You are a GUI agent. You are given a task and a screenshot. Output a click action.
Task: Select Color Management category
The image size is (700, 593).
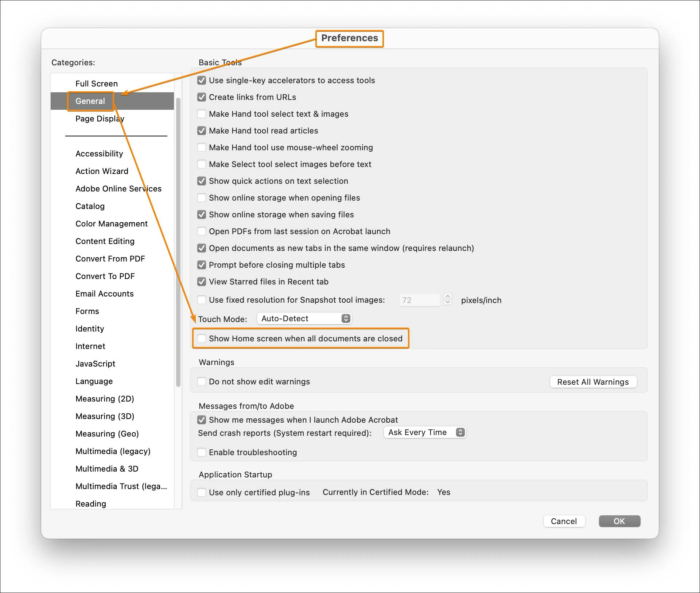click(111, 224)
